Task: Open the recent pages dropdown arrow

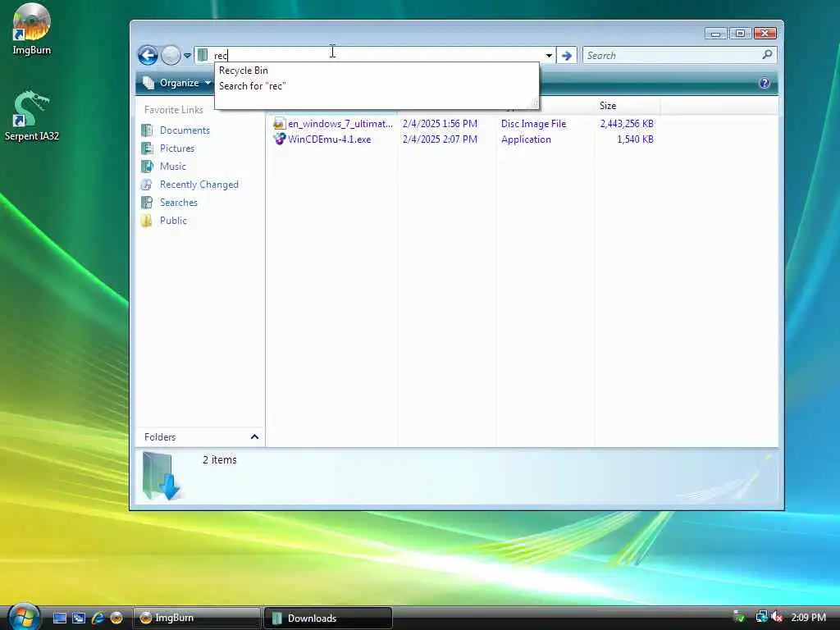Action: click(187, 55)
